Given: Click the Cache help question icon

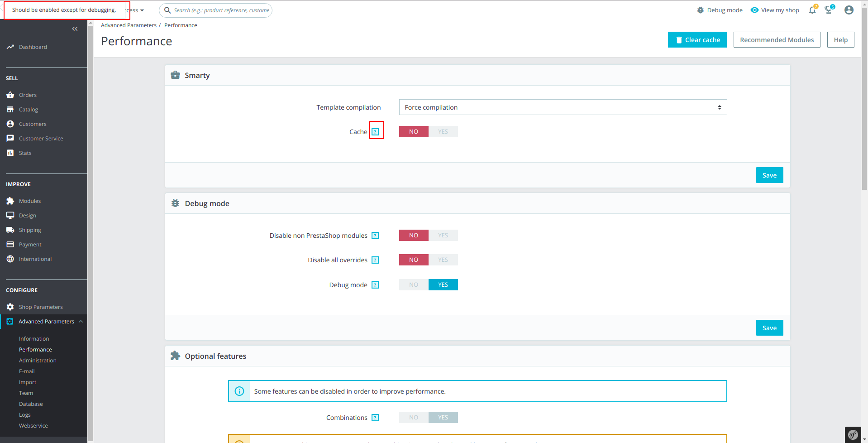Looking at the screenshot, I should (375, 132).
